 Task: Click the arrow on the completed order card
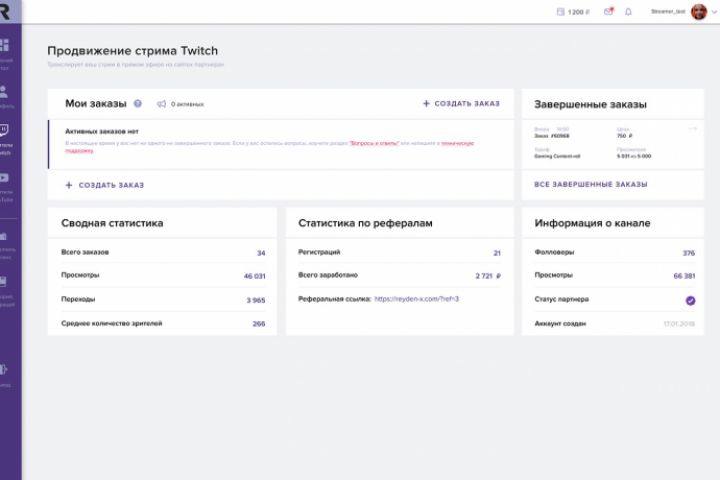pos(692,129)
